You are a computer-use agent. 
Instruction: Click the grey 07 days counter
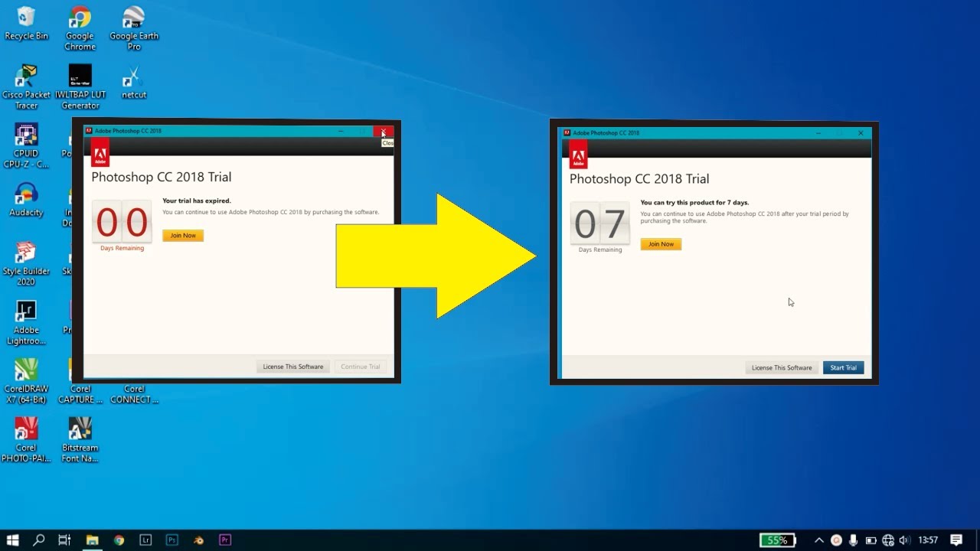click(x=600, y=224)
